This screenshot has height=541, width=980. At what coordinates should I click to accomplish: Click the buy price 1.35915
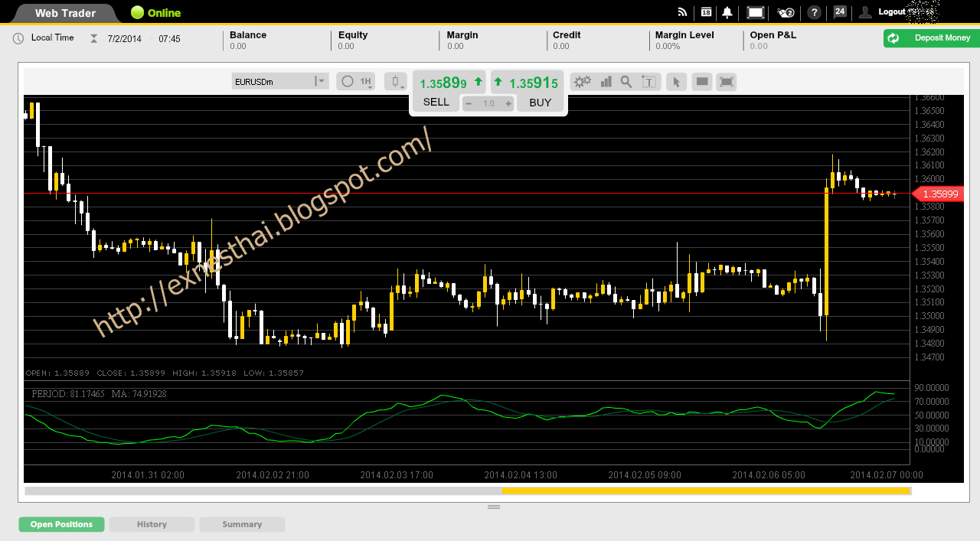tap(534, 83)
